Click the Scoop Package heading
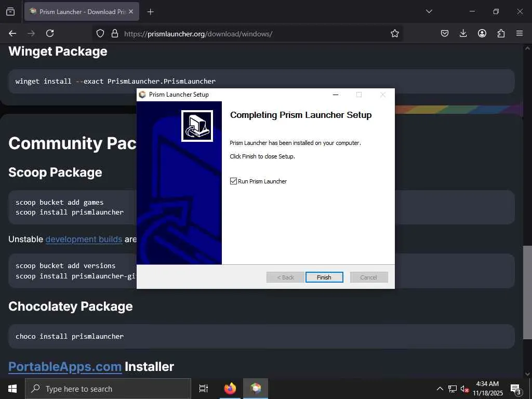The image size is (532, 399). 55,172
